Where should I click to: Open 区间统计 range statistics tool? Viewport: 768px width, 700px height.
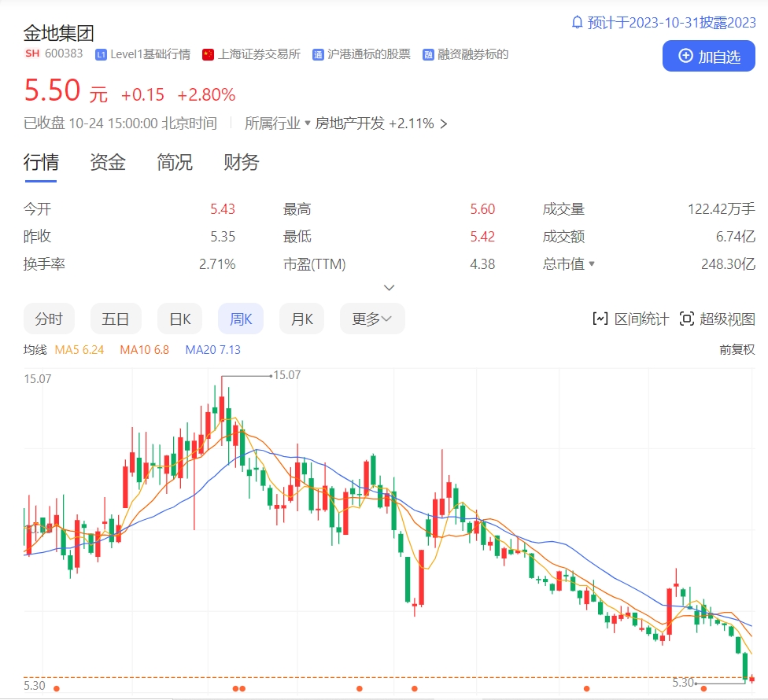click(630, 319)
